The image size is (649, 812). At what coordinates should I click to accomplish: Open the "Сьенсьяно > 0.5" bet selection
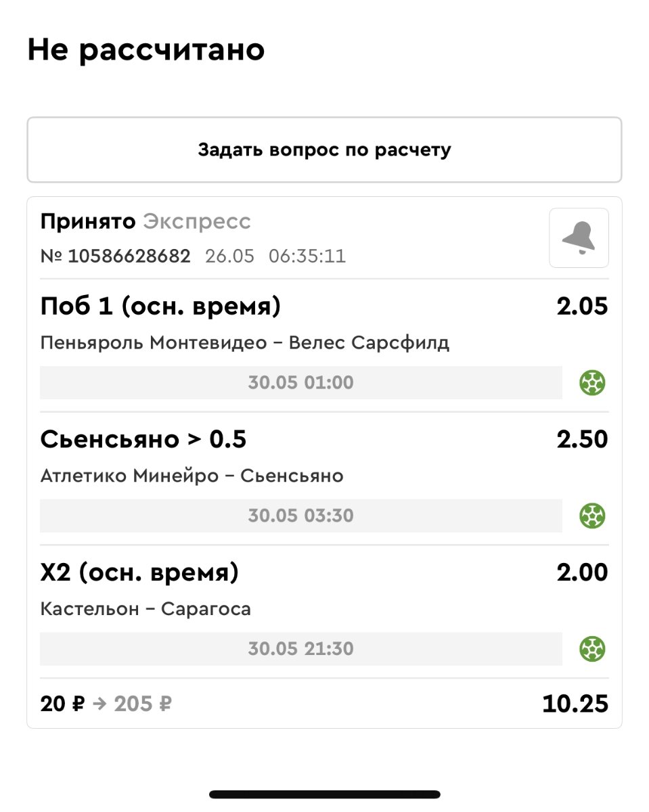click(x=143, y=440)
